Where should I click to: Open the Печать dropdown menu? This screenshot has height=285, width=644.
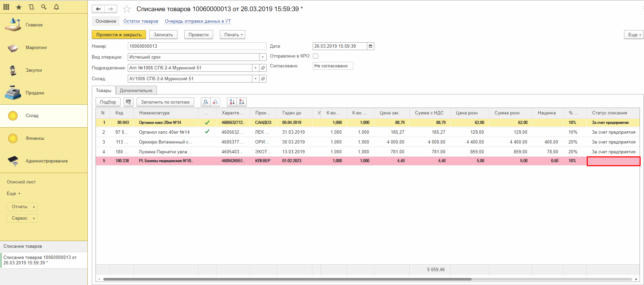232,35
